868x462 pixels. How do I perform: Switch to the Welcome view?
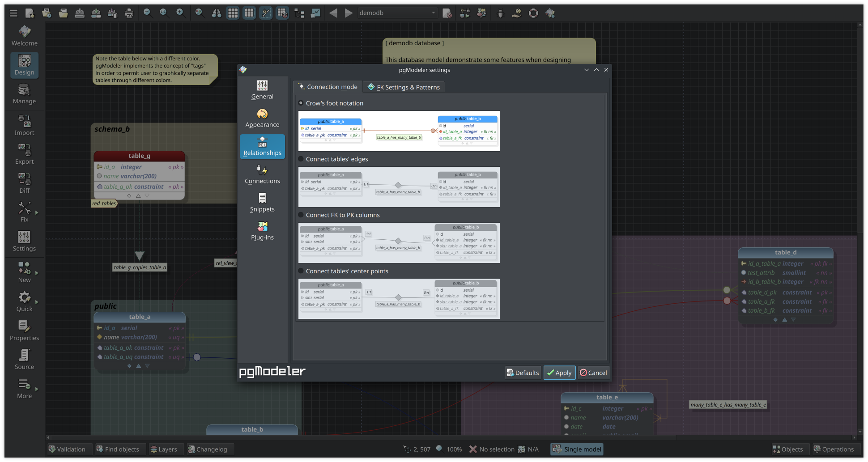[25, 36]
